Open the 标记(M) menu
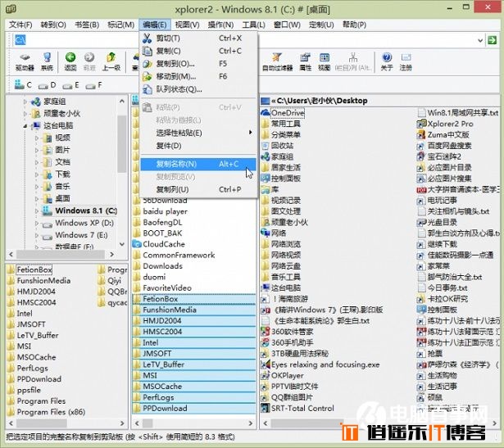Screen dimensions: 504x448 click(120, 25)
